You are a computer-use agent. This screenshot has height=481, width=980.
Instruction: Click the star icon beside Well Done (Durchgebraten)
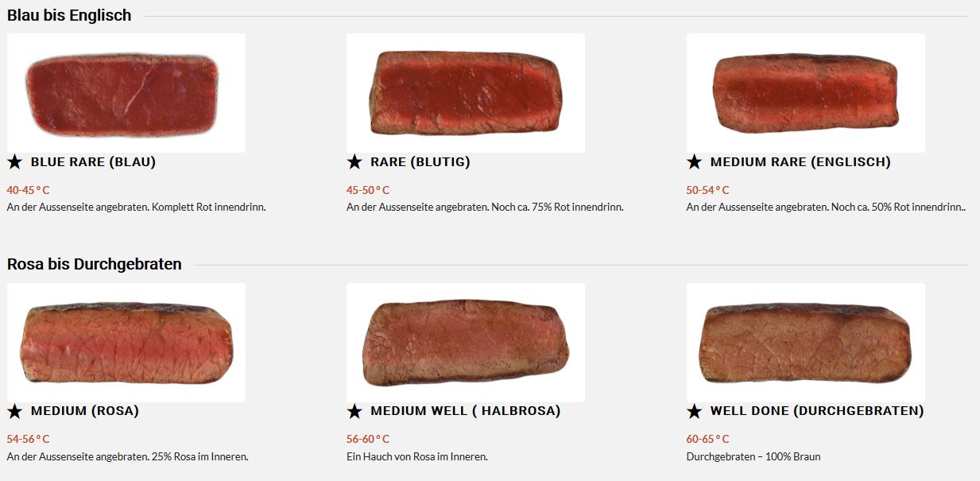coord(694,411)
